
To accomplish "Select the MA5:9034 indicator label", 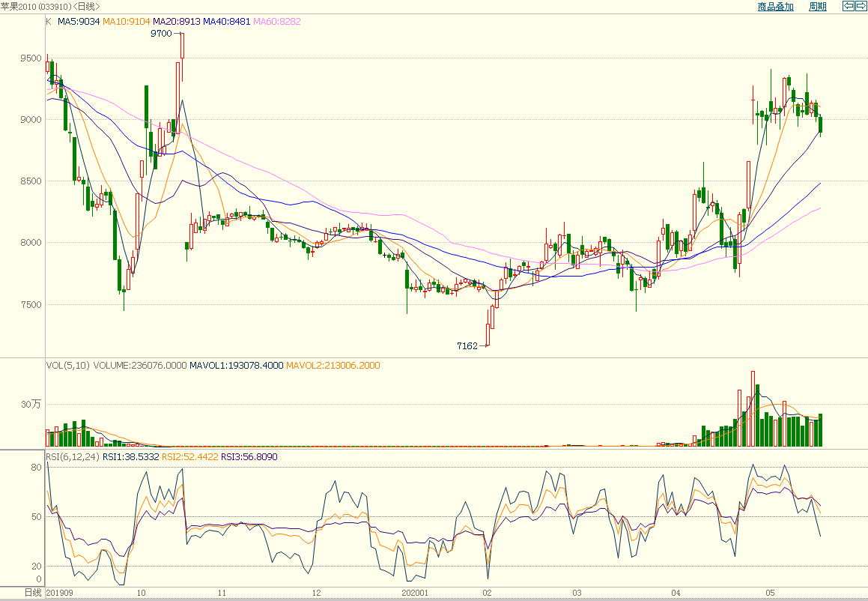I will coord(79,22).
